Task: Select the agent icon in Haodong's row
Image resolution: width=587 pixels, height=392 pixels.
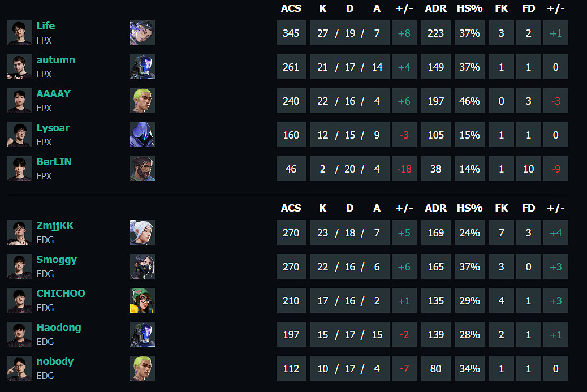Action: click(x=142, y=334)
